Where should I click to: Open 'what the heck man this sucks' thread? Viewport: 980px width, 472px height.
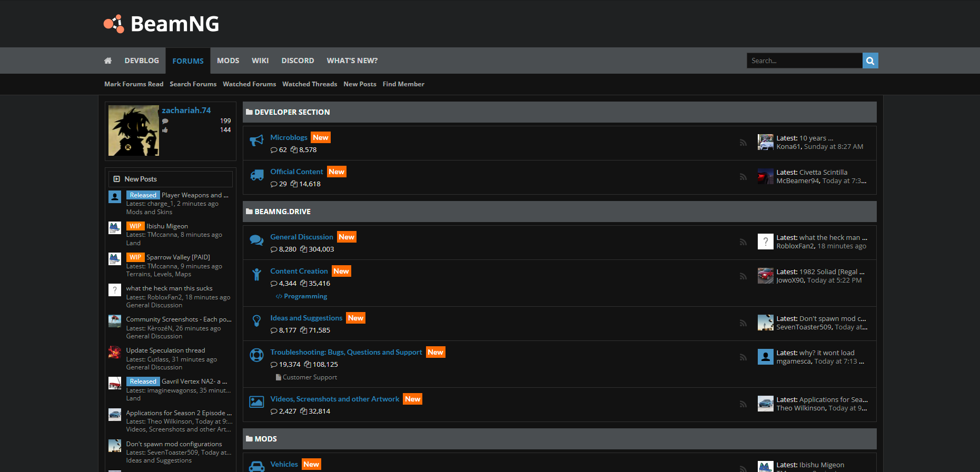169,288
